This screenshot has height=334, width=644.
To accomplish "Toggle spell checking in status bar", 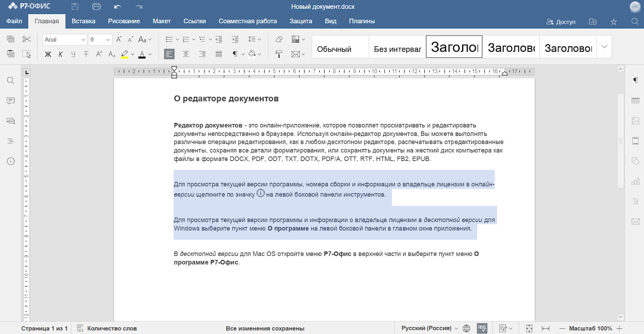I will (x=482, y=328).
